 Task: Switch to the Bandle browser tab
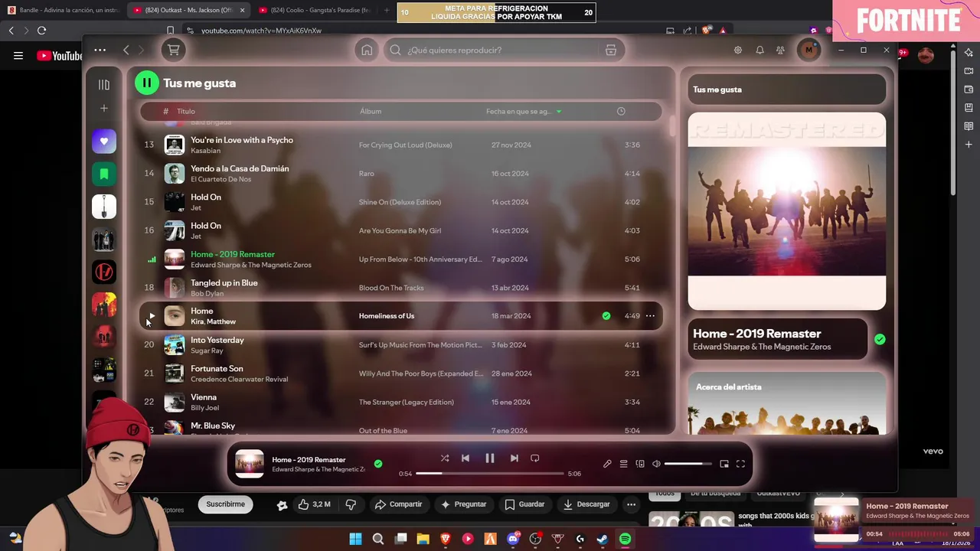(x=63, y=10)
